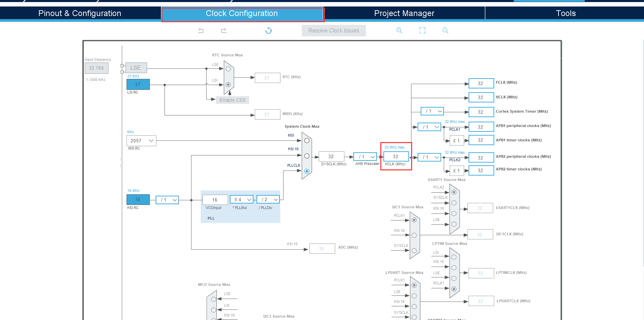The image size is (644, 320).
Task: Click the zoom out magnifier icon
Action: click(445, 30)
